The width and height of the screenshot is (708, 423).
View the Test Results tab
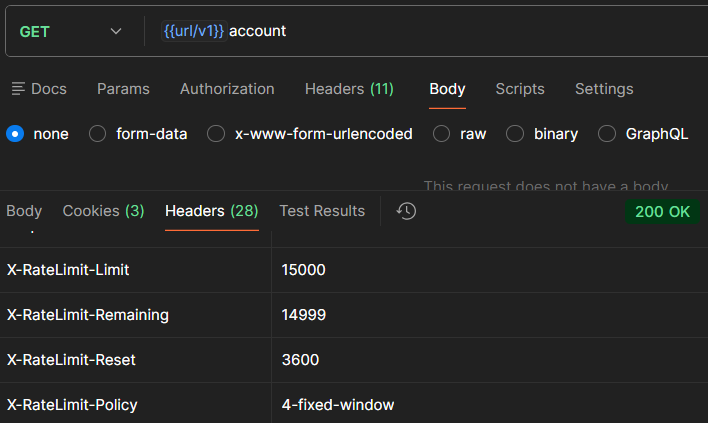tap(322, 211)
